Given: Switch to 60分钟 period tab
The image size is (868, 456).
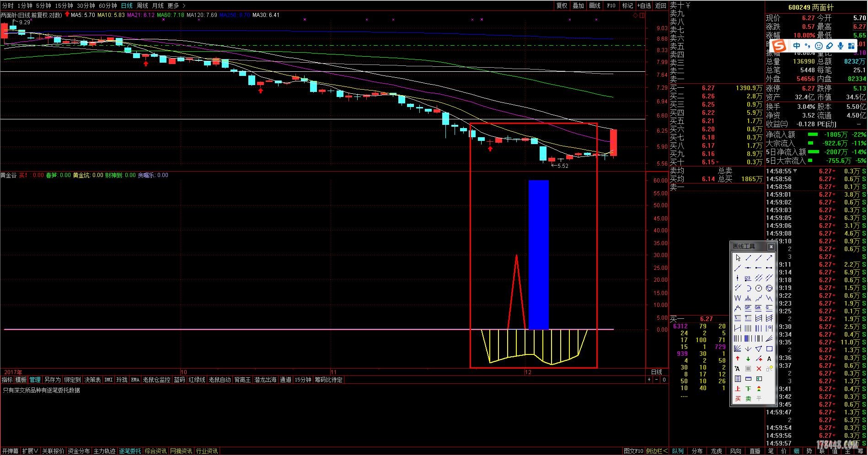Looking at the screenshot, I should (108, 5).
